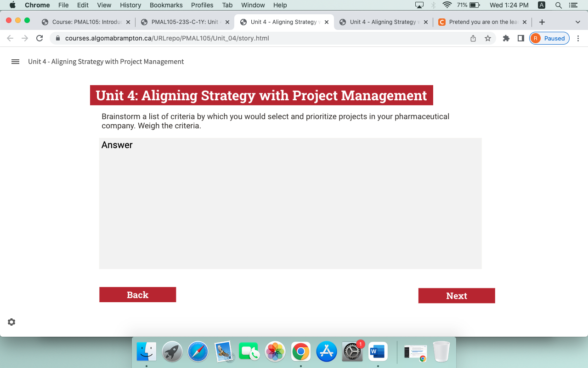Open the Help menu
Viewport: 588px width, 368px height.
[280, 5]
